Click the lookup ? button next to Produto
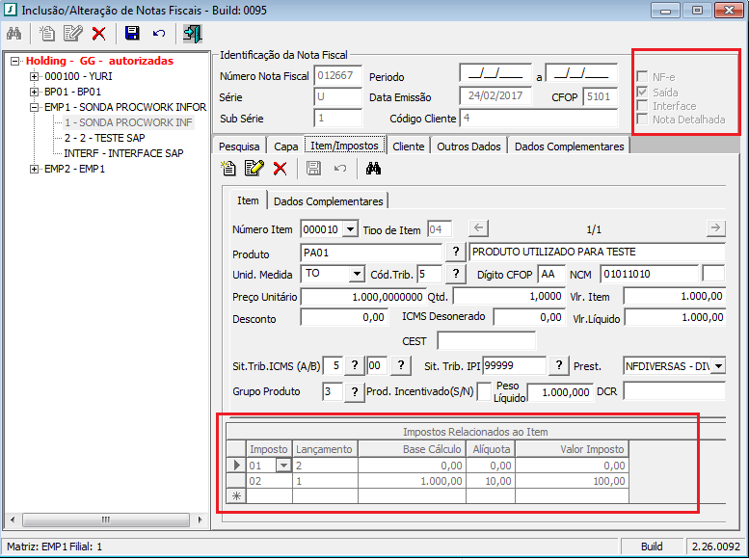This screenshot has height=560, width=749. pos(456,252)
